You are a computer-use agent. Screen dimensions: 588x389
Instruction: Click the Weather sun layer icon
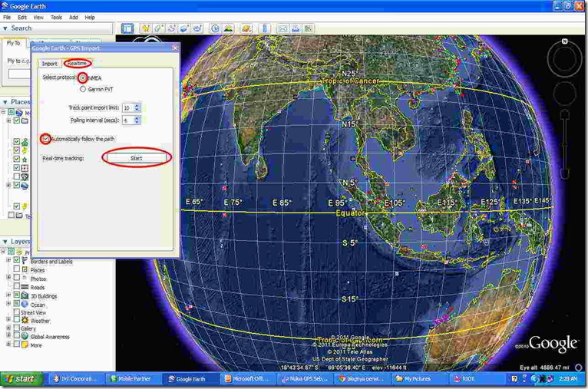(x=25, y=320)
